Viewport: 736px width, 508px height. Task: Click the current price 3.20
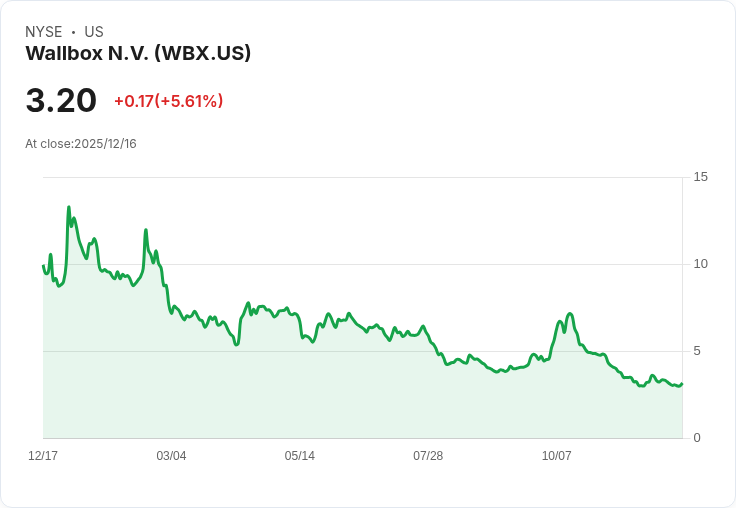(x=61, y=101)
